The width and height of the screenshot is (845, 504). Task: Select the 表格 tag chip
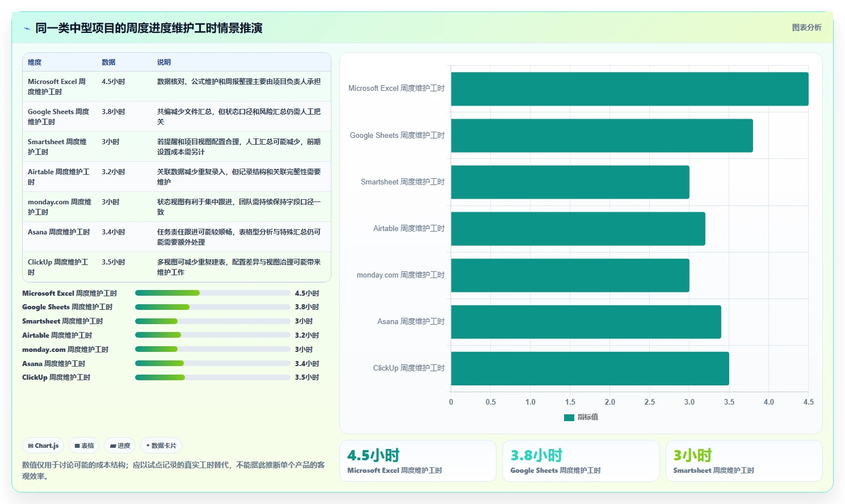(x=84, y=446)
